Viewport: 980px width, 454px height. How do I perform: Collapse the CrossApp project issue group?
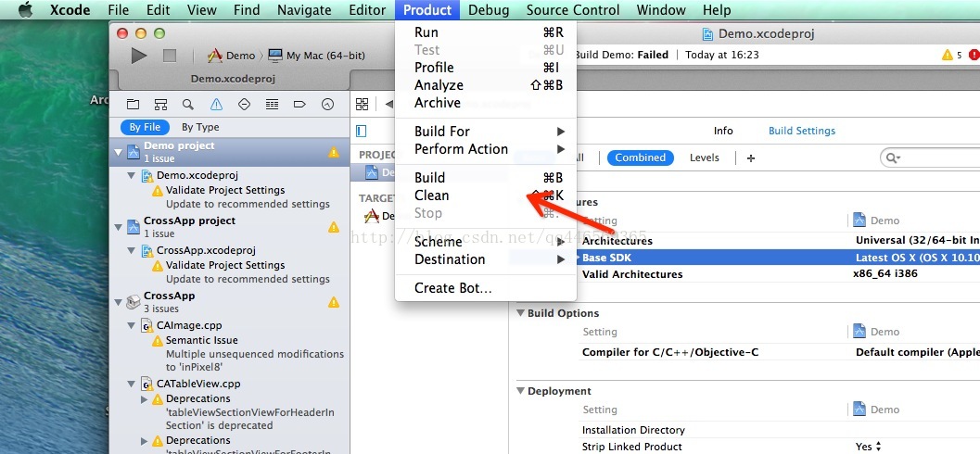pos(118,227)
